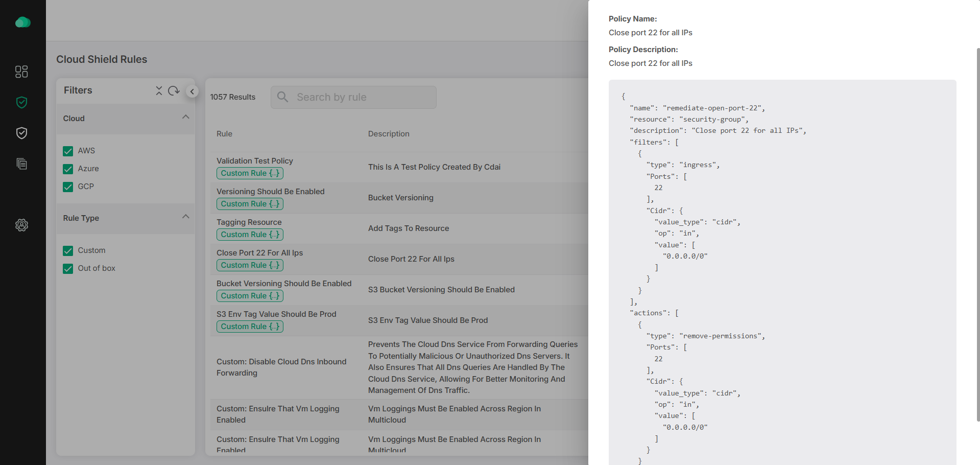Viewport: 980px width, 465px height.
Task: Open the settings gear sidebar icon
Action: (21, 225)
